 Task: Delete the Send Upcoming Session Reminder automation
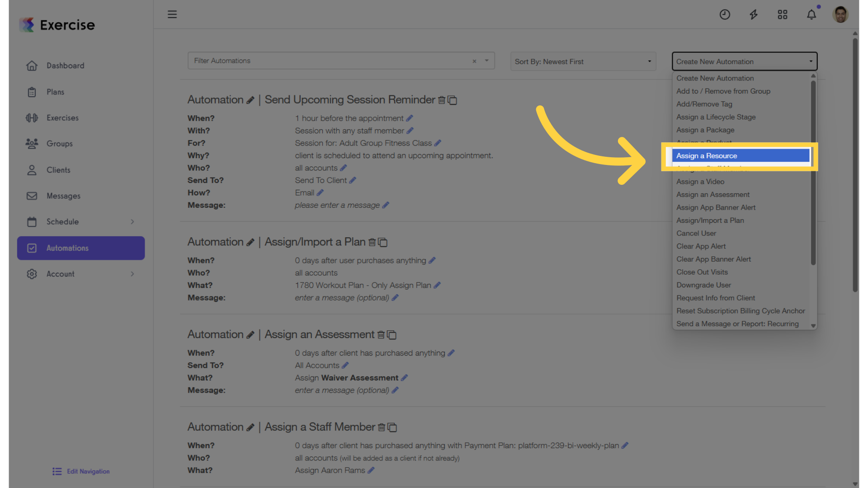(x=442, y=100)
